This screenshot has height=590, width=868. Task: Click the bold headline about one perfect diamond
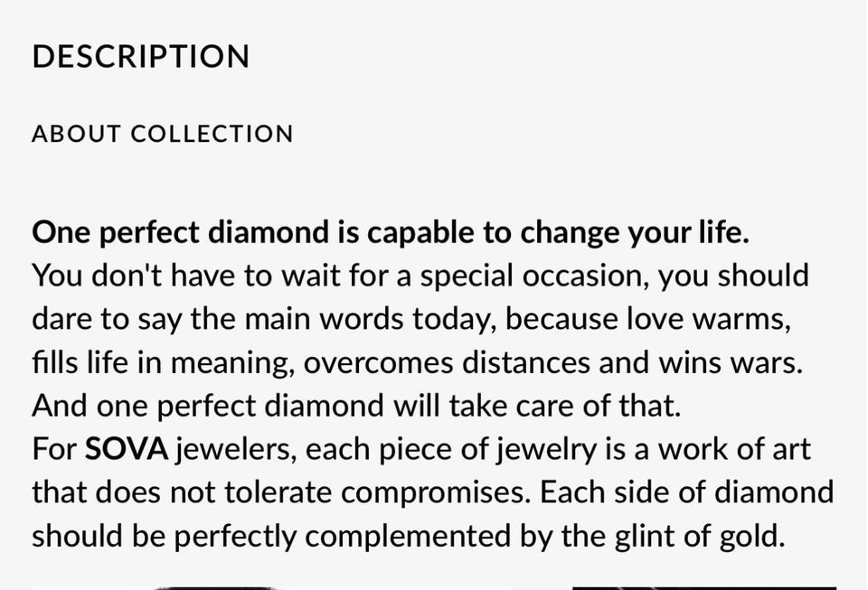pyautogui.click(x=391, y=232)
